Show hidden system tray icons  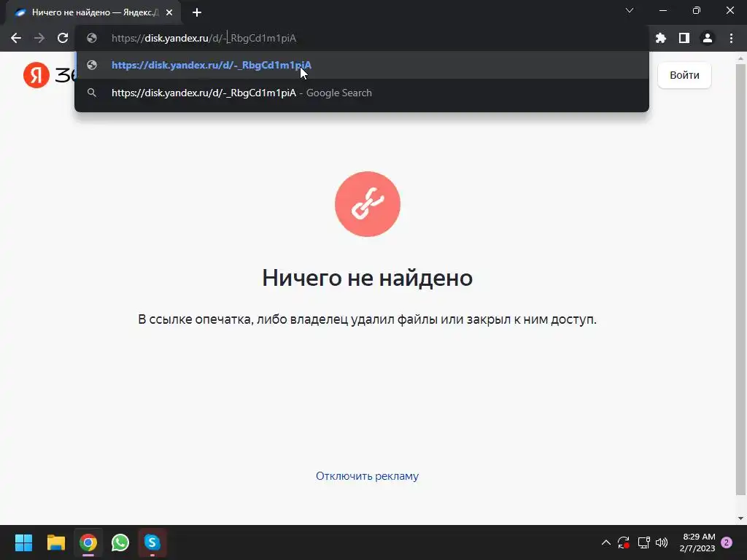[x=606, y=542]
